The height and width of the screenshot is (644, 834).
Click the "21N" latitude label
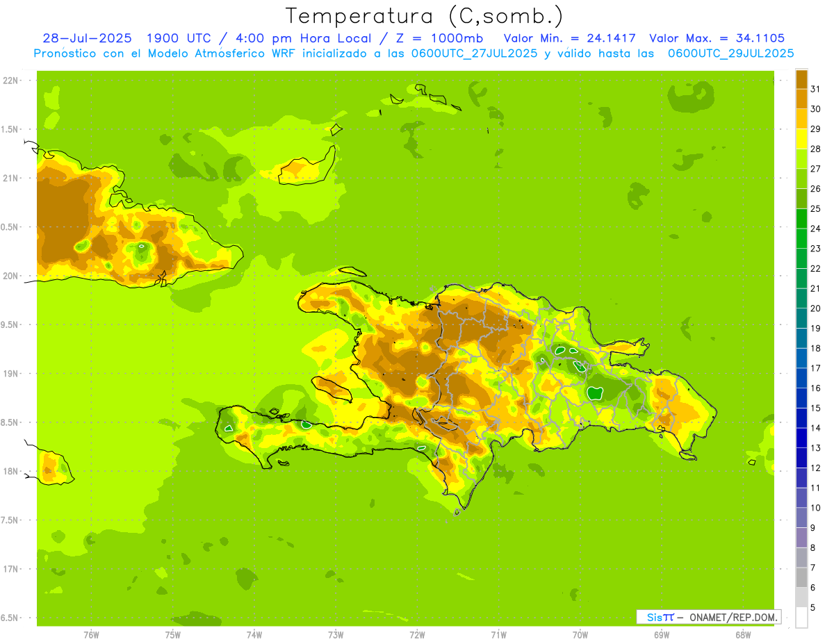coord(12,179)
